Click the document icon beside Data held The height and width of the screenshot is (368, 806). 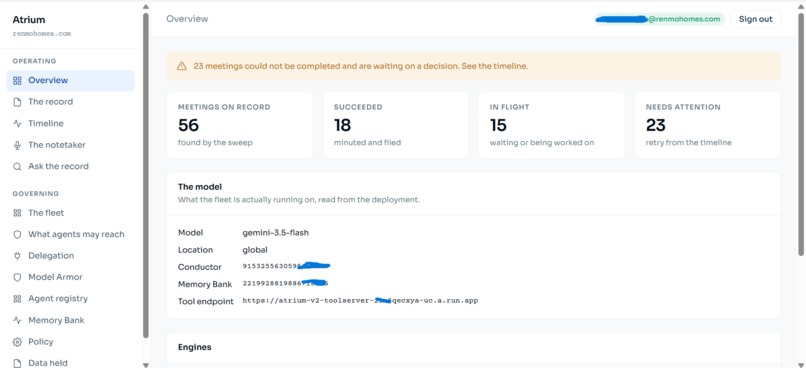pos(17,363)
